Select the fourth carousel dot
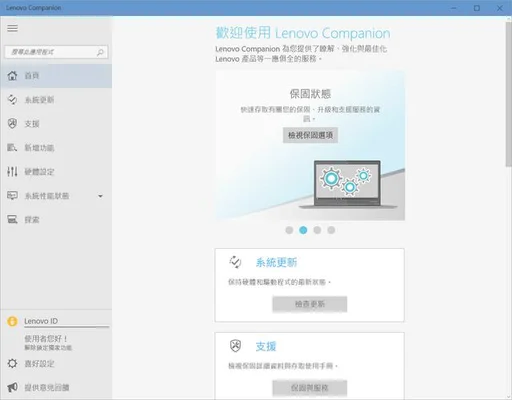Viewport: 512px width, 400px height. point(331,230)
